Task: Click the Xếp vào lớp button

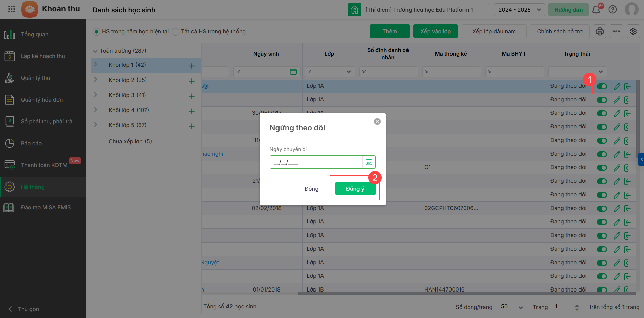Action: pos(435,31)
